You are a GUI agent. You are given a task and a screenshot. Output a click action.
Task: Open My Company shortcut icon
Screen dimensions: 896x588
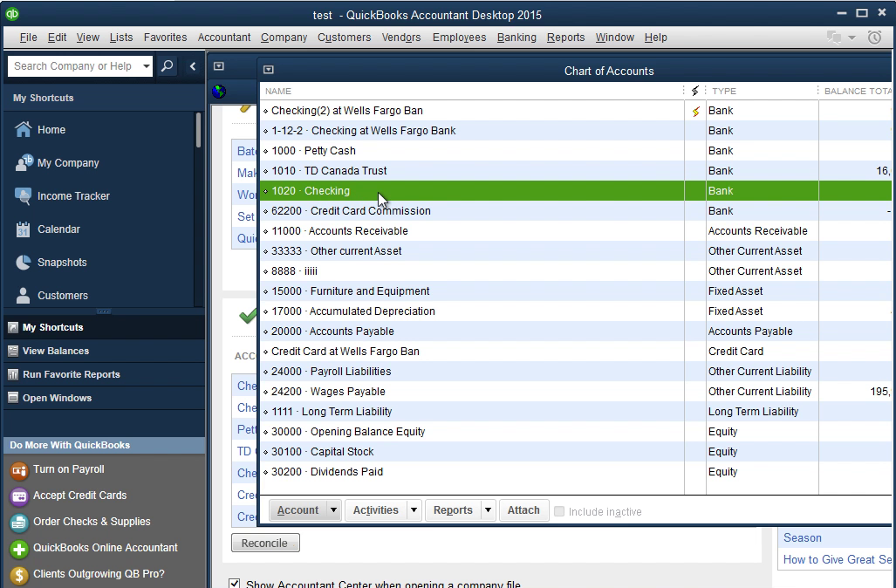[24, 163]
